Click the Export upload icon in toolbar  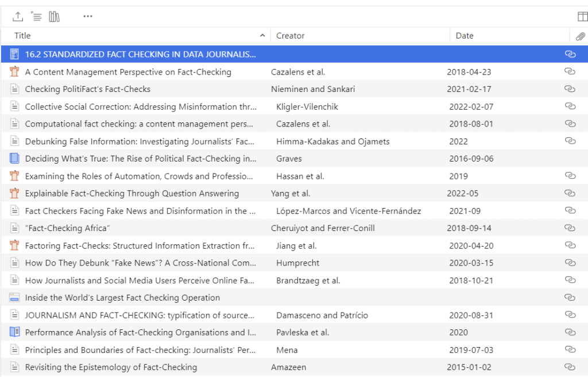tap(18, 17)
